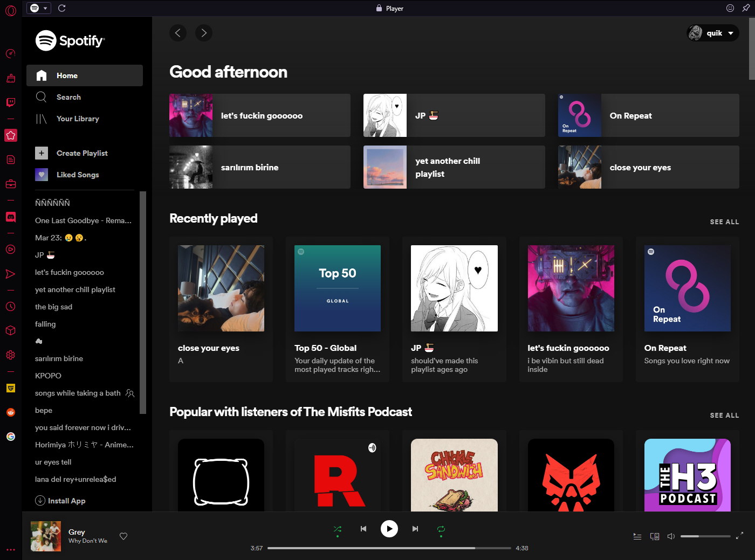Click the main page scrollbar
The width and height of the screenshot is (755, 560).
[752, 49]
